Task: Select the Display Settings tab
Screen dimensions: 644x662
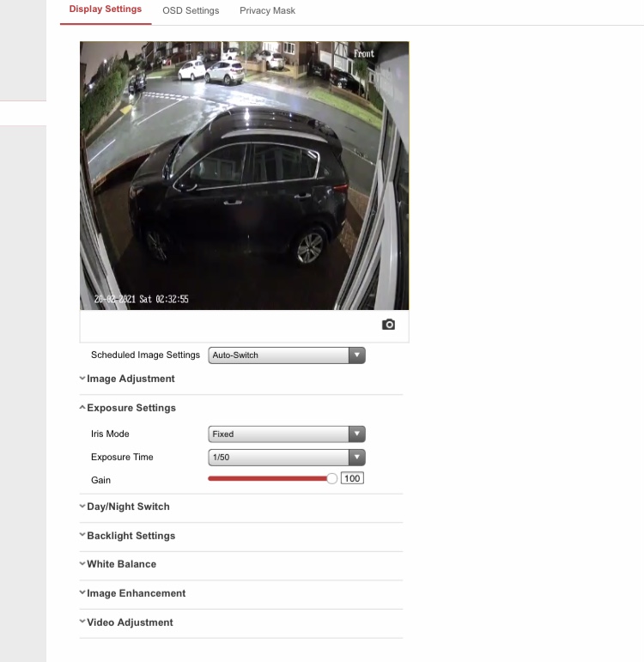Action: pyautogui.click(x=106, y=9)
